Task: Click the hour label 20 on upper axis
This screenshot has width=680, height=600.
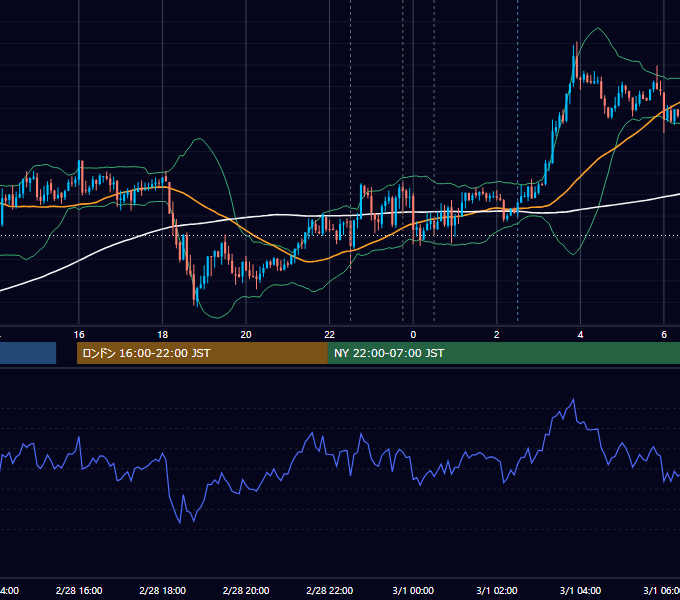Action: 246,335
